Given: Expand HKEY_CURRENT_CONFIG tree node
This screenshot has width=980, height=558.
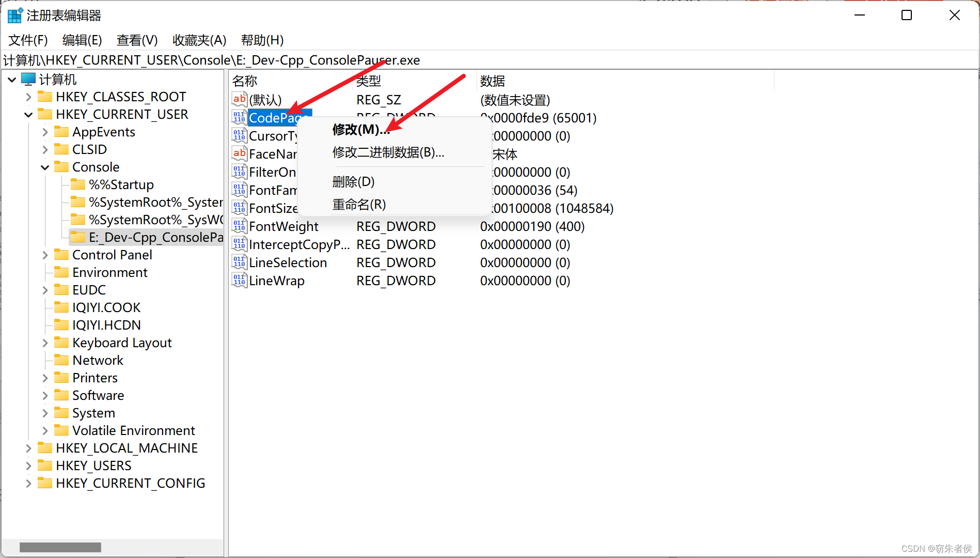Looking at the screenshot, I should pos(28,483).
